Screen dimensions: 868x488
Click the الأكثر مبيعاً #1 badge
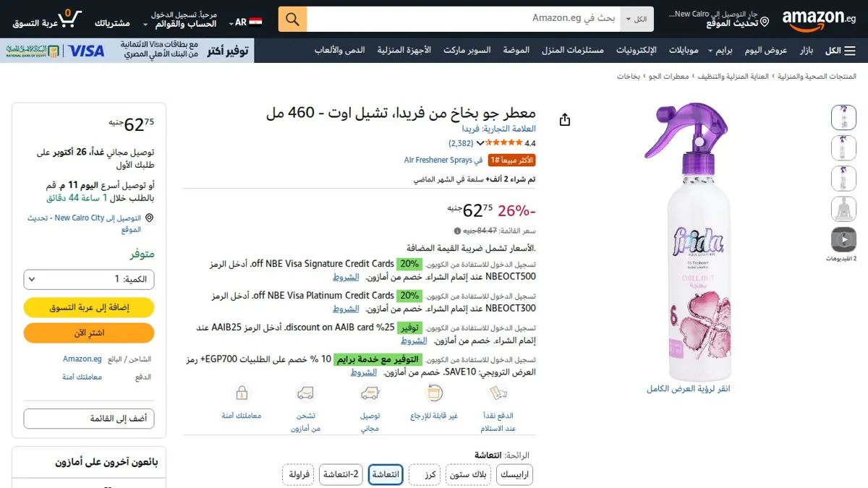pos(511,160)
